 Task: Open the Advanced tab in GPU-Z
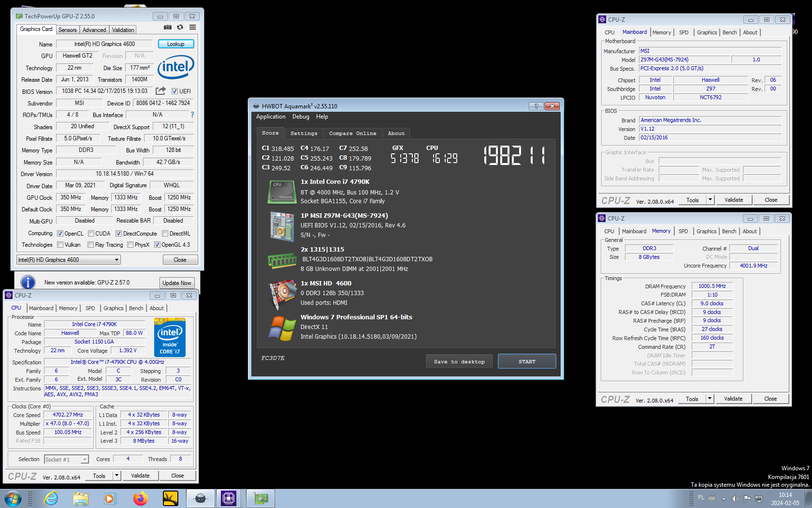point(94,30)
